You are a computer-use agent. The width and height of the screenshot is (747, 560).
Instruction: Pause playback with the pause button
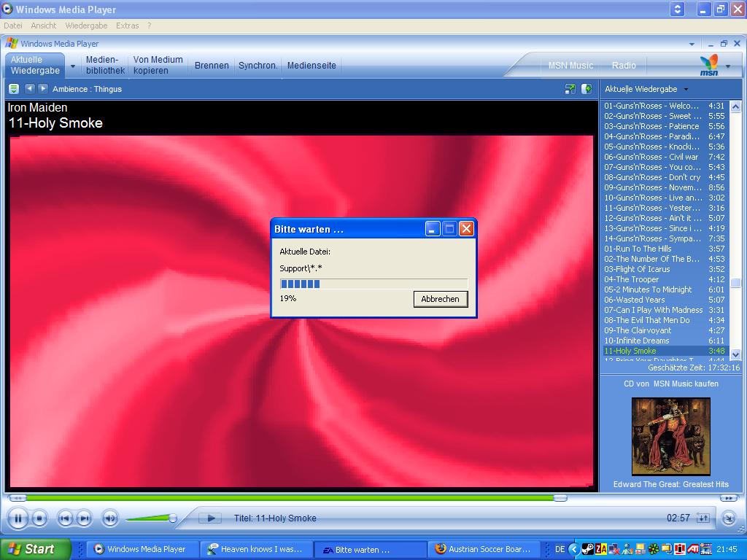[x=18, y=518]
